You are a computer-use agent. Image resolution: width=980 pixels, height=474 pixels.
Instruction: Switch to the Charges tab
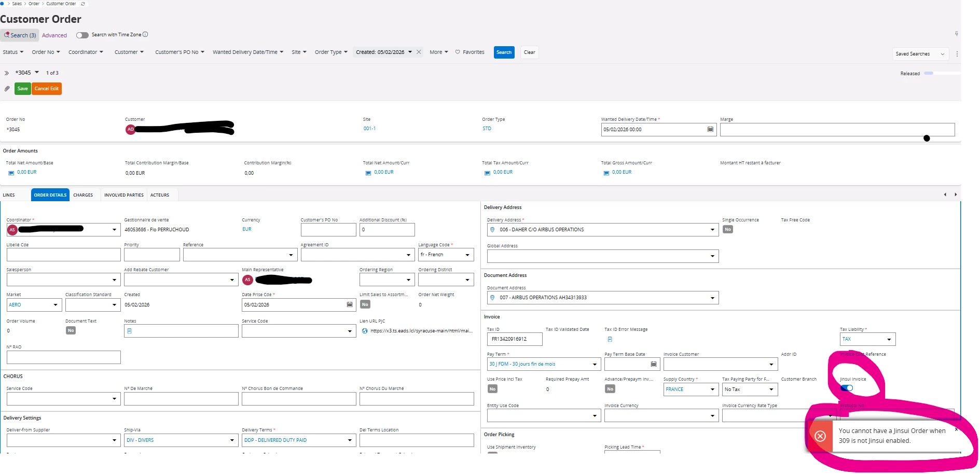(83, 195)
